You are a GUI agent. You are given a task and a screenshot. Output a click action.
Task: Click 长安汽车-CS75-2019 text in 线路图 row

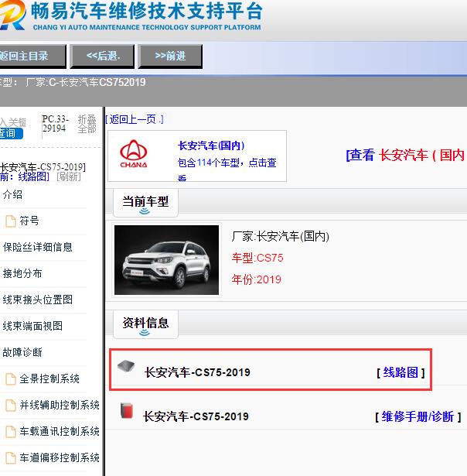197,372
